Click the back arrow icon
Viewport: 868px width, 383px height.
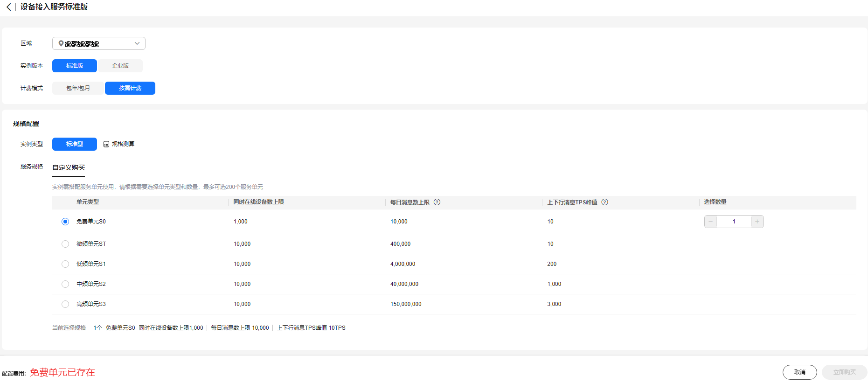(8, 7)
